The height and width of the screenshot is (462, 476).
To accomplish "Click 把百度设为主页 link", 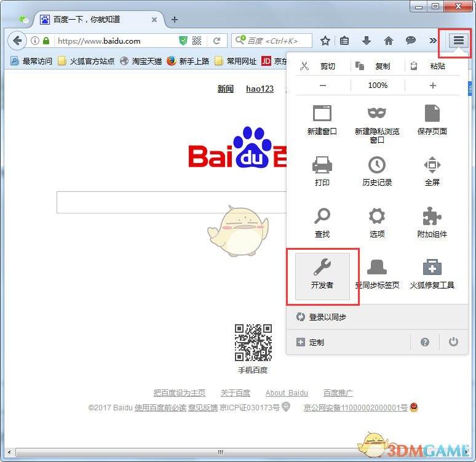I will [180, 393].
